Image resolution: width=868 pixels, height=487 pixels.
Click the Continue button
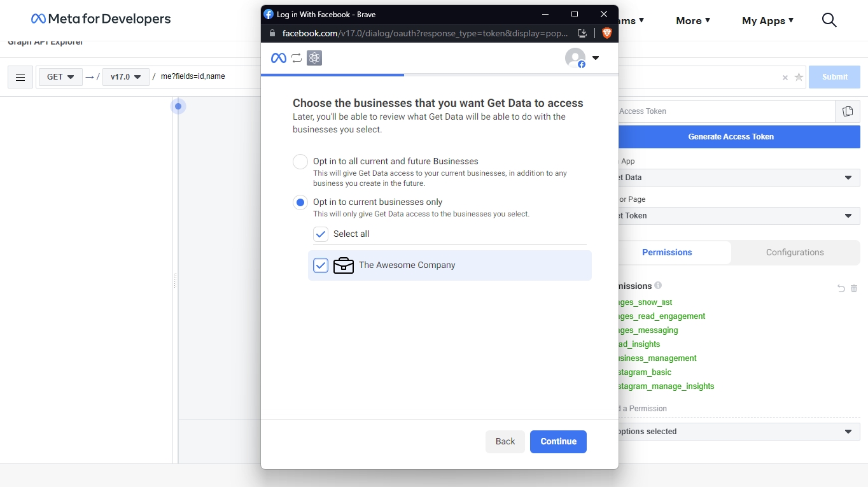tap(558, 441)
